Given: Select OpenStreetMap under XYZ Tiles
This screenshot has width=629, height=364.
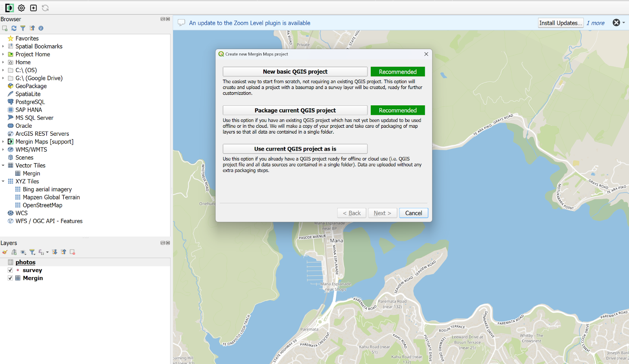Looking at the screenshot, I should pos(42,205).
